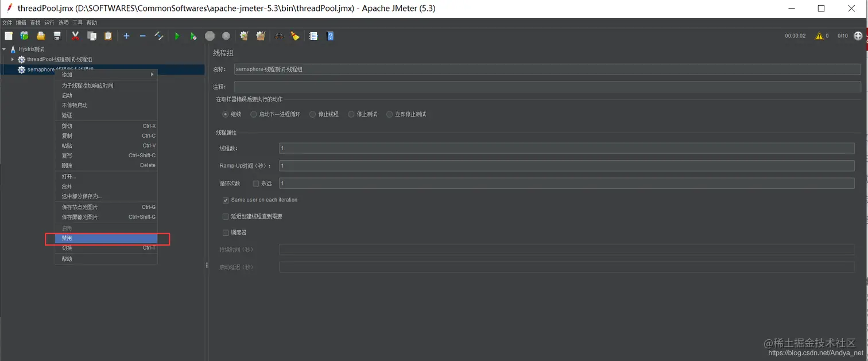Choose 为子线程添加响应时间 in context menu
The image size is (868, 361).
pos(106,86)
